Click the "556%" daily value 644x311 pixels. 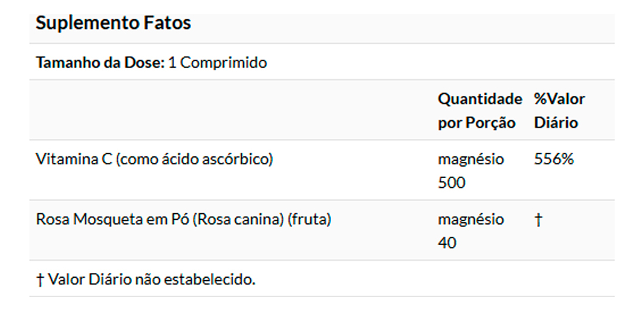click(553, 159)
